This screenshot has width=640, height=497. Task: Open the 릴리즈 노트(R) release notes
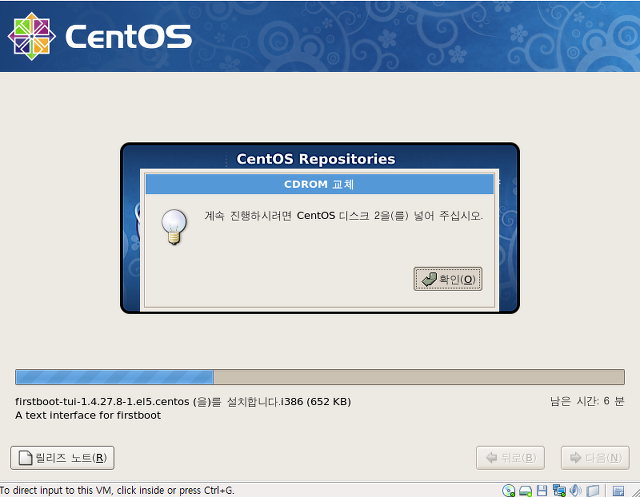62,458
